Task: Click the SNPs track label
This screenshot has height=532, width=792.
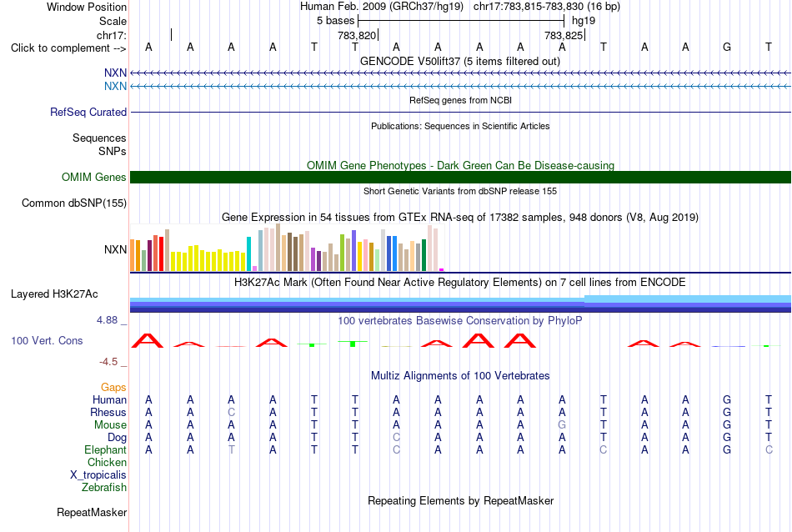Action: pos(113,151)
